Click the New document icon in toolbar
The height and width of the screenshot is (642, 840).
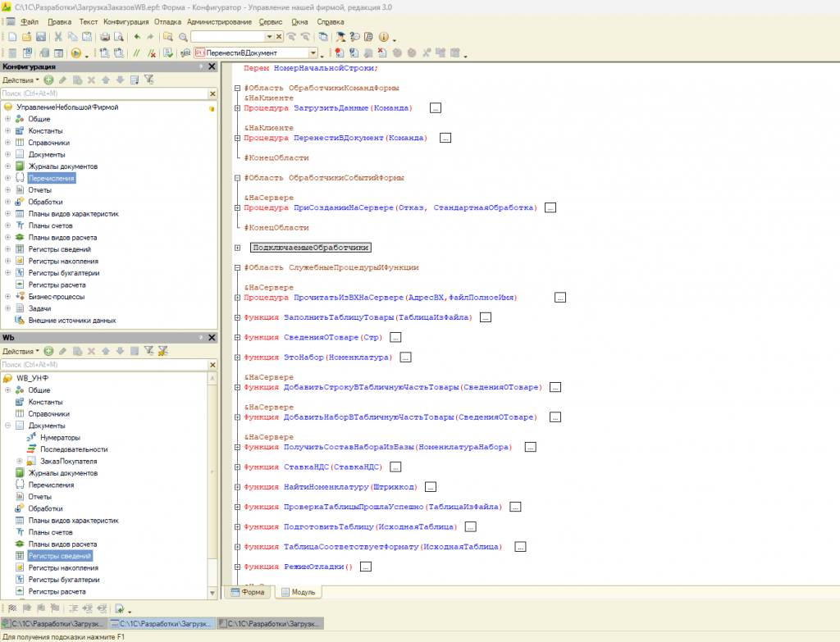pos(12,37)
